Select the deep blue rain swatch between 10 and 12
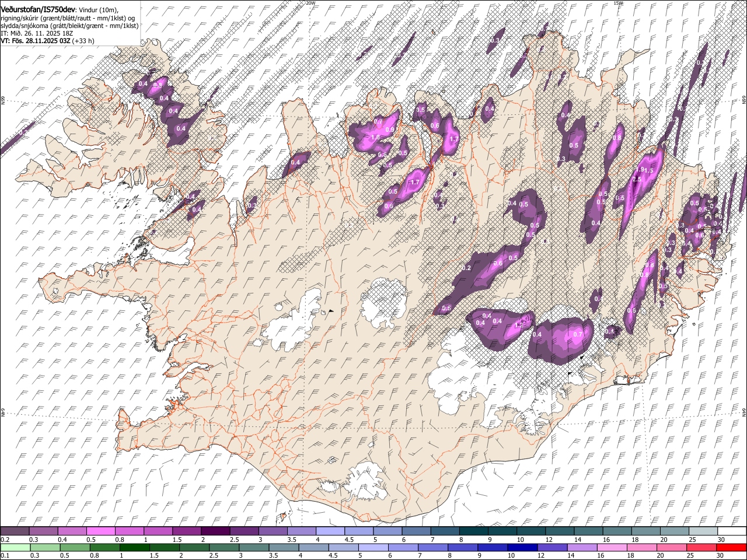The width and height of the screenshot is (747, 560). 522,548
